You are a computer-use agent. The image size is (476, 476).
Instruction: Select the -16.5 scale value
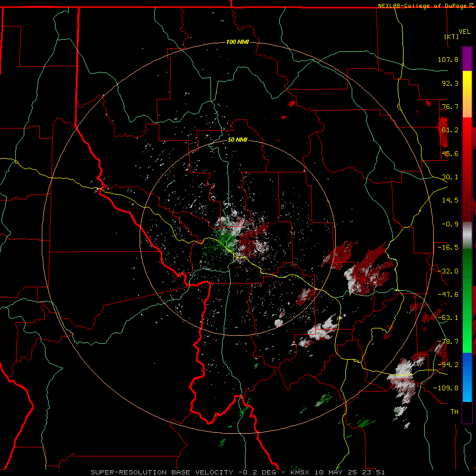448,248
